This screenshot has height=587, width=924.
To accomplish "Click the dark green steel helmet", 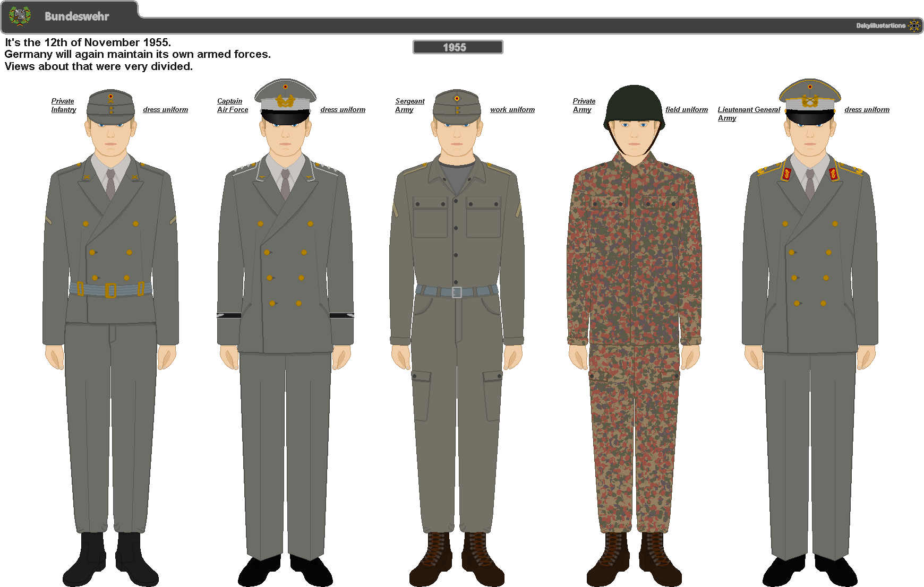I will click(x=634, y=106).
